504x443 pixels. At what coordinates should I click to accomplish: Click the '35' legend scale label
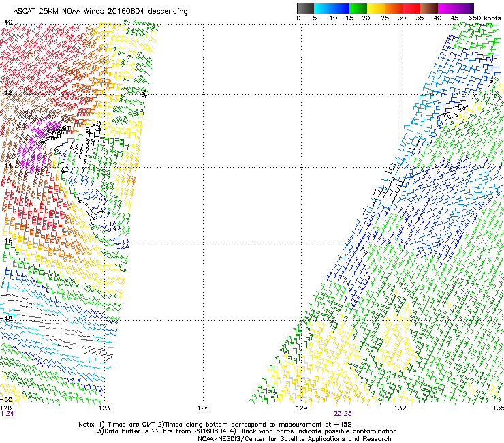420,18
